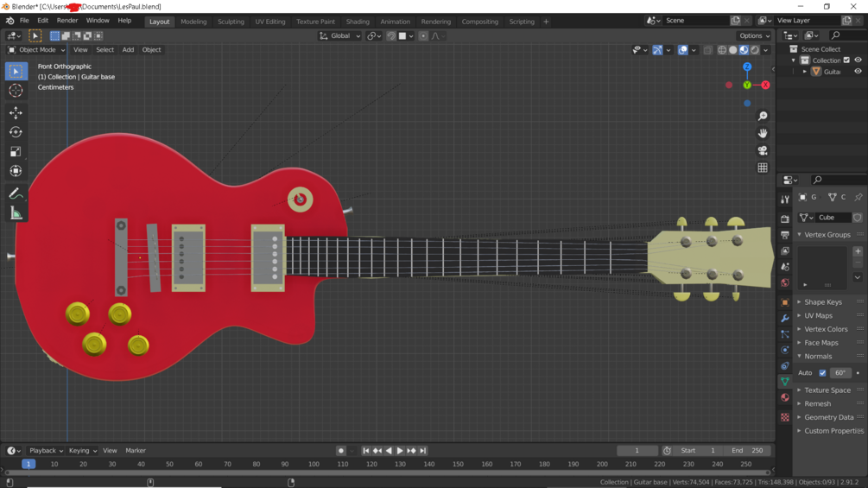Image resolution: width=868 pixels, height=488 pixels.
Task: Switch to solid viewport shading
Action: tap(733, 50)
